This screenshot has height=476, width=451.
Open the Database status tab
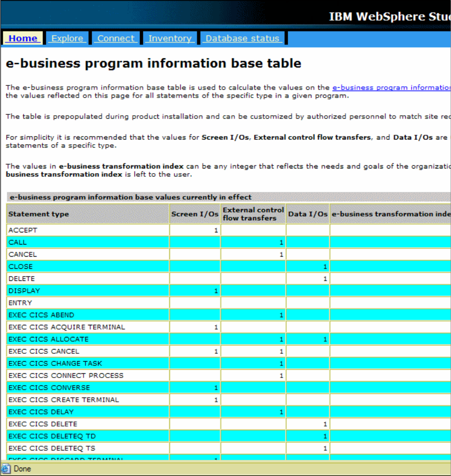242,38
